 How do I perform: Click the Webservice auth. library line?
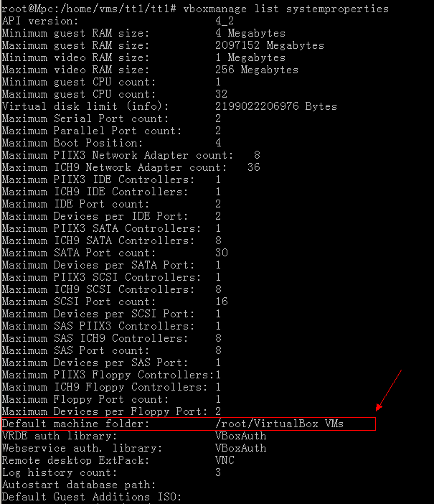[134, 448]
